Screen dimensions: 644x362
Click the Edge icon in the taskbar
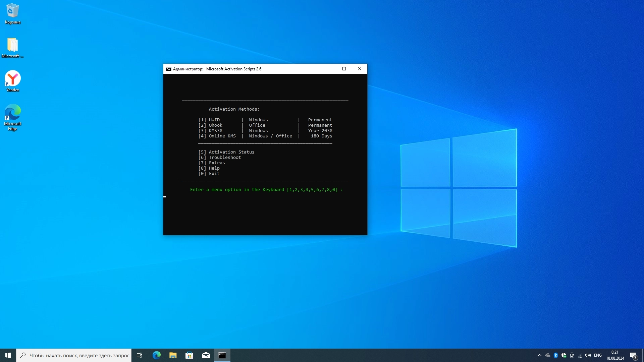156,355
